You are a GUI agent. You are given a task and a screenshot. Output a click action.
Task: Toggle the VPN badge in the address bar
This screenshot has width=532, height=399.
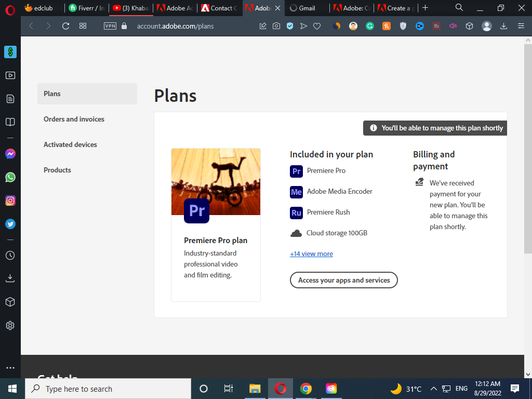[110, 25]
